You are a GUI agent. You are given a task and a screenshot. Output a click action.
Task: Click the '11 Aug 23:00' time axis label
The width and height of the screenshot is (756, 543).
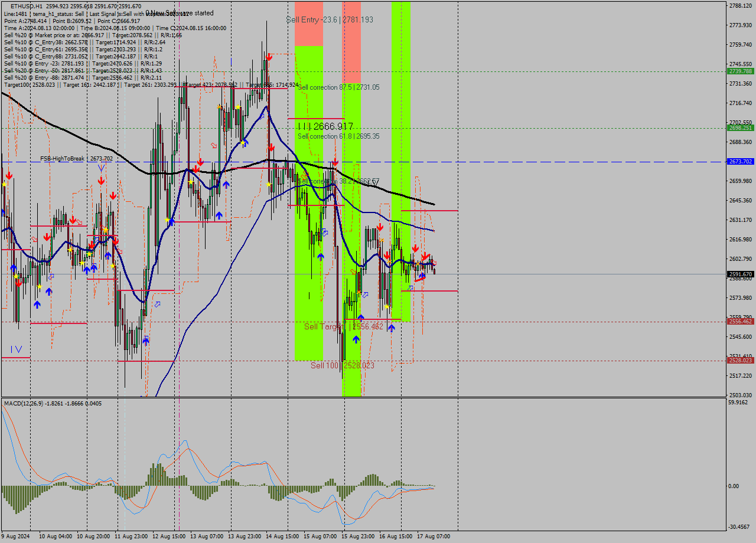pyautogui.click(x=131, y=537)
